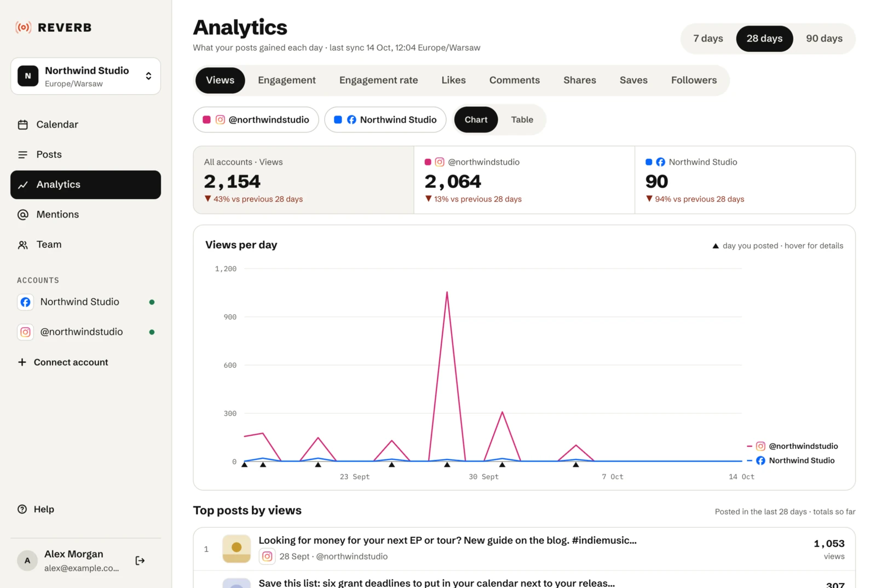Image resolution: width=876 pixels, height=588 pixels.
Task: Open the top post about EP or tour funding
Action: [524, 549]
